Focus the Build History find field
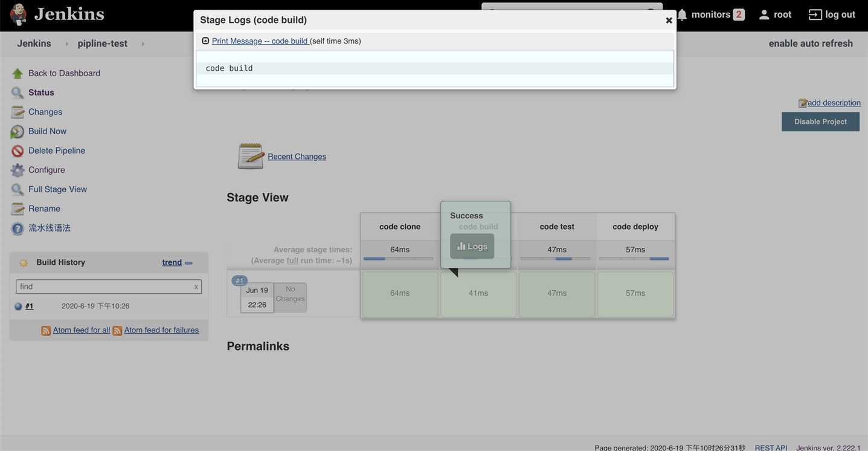Viewport: 868px width, 451px height. (x=109, y=287)
